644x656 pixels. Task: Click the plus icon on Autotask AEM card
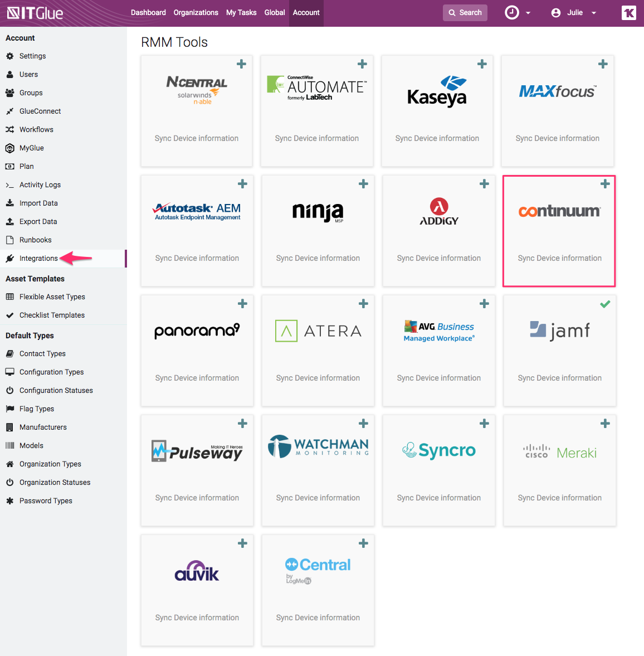click(x=242, y=184)
